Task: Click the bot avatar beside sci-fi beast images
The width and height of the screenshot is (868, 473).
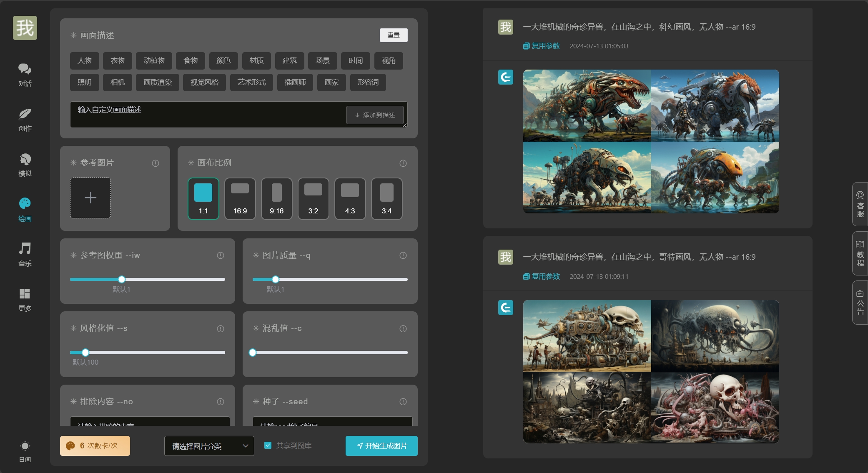Action: (506, 77)
